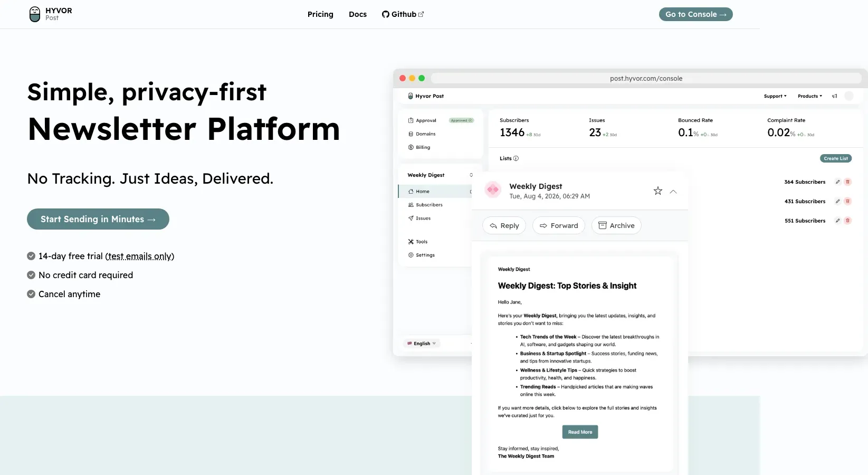Click the Read More button in the email
Screen dimensions: 868x475
coord(580,432)
